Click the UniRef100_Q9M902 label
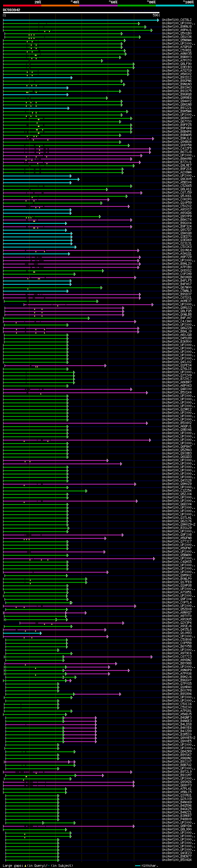This screenshot has width=197, height=868. coord(177,575)
